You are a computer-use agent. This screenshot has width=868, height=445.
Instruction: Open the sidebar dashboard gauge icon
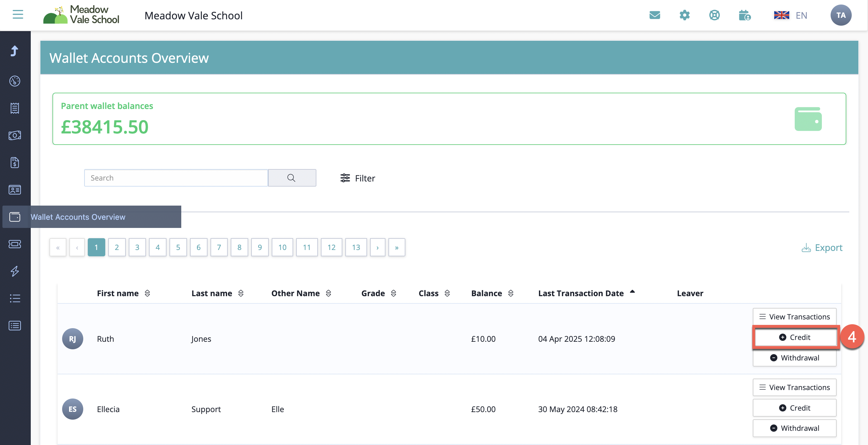point(15,81)
